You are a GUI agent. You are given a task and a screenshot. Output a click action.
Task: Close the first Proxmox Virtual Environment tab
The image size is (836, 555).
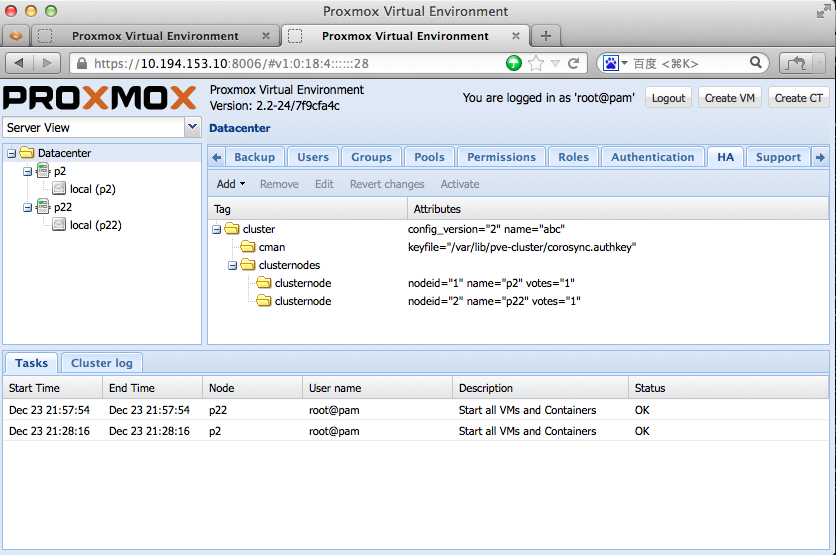pyautogui.click(x=266, y=36)
